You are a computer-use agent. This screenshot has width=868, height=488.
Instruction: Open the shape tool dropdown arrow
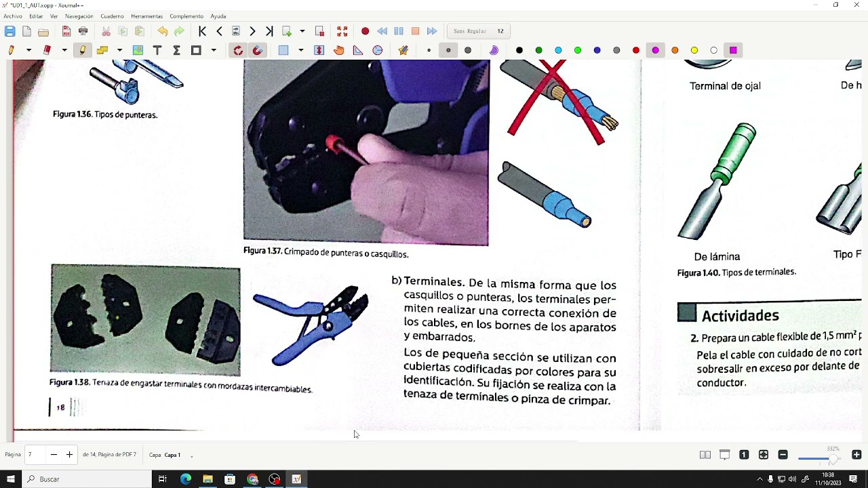[214, 50]
